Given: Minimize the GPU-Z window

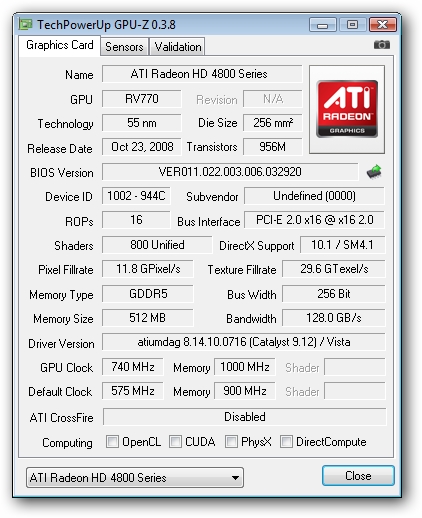Looking at the screenshot, I should [322, 25].
